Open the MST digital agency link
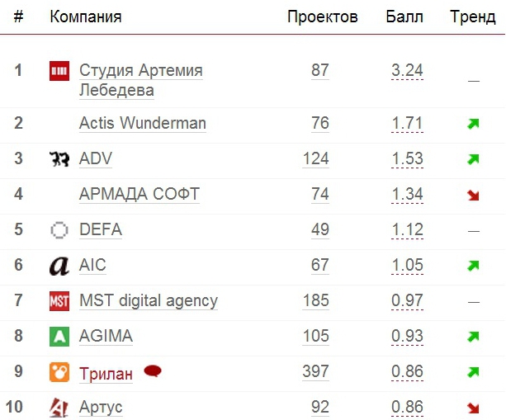 click(149, 300)
